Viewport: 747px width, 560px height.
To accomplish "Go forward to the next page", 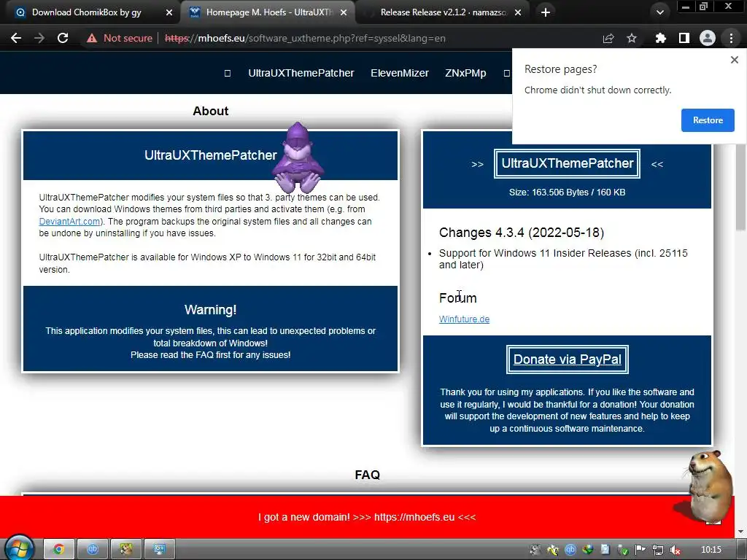I will [39, 38].
